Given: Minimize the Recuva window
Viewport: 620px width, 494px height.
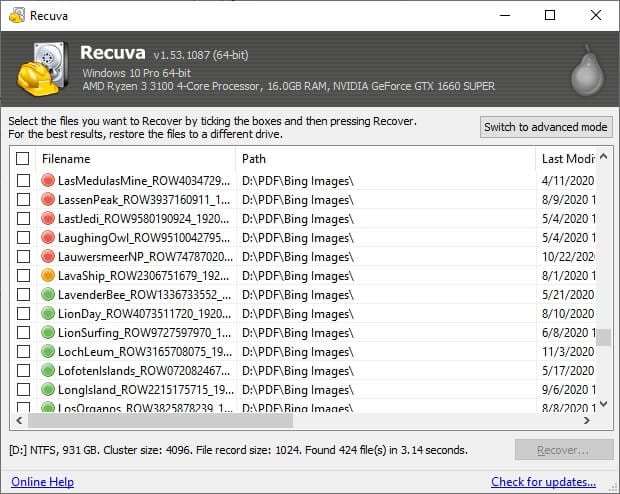Looking at the screenshot, I should tap(505, 15).
